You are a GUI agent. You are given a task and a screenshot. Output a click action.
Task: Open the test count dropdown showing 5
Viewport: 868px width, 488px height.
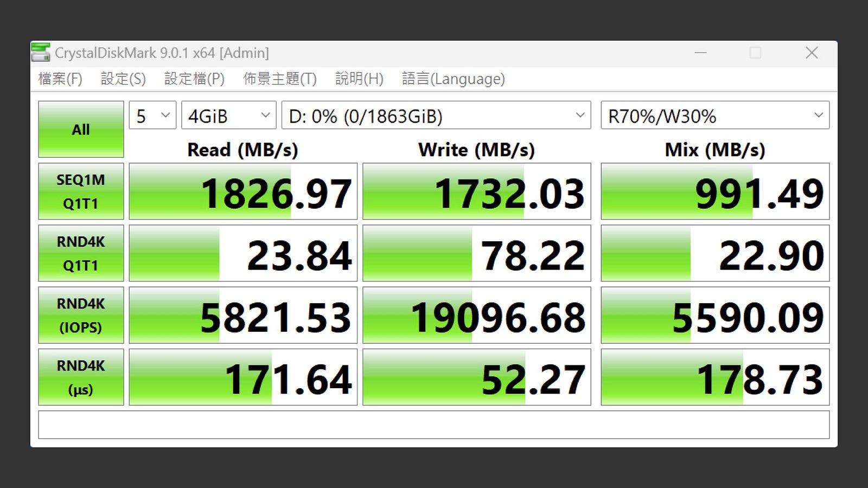[x=152, y=115]
